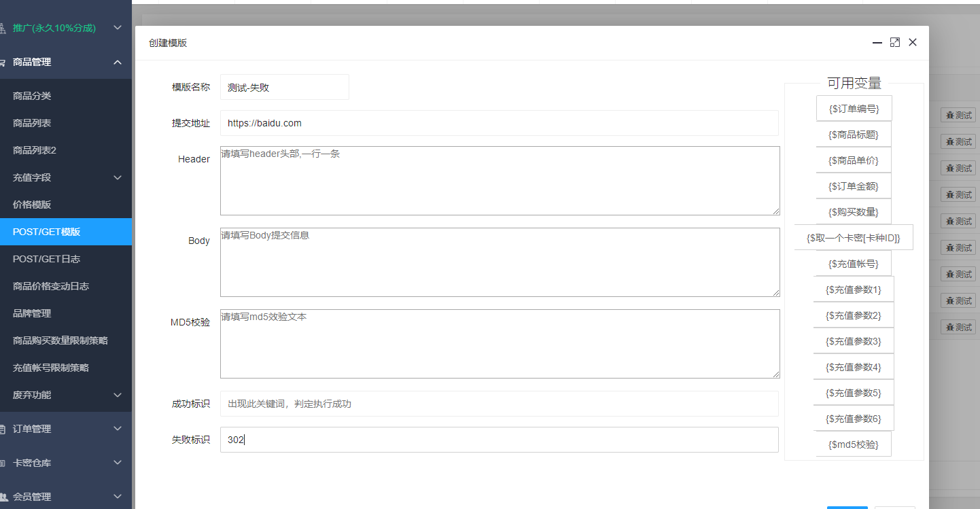Open 商品购买数量限制策略 menu item
980x509 pixels.
[x=66, y=340]
